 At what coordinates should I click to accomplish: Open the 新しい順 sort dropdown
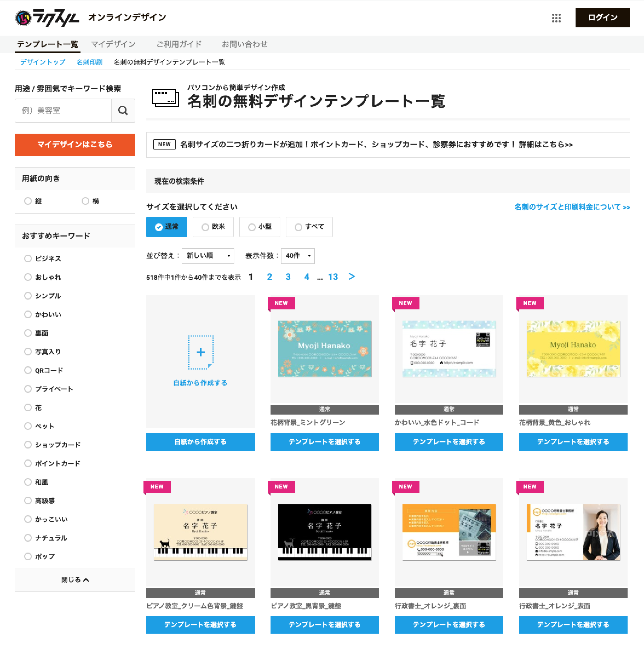click(x=208, y=256)
